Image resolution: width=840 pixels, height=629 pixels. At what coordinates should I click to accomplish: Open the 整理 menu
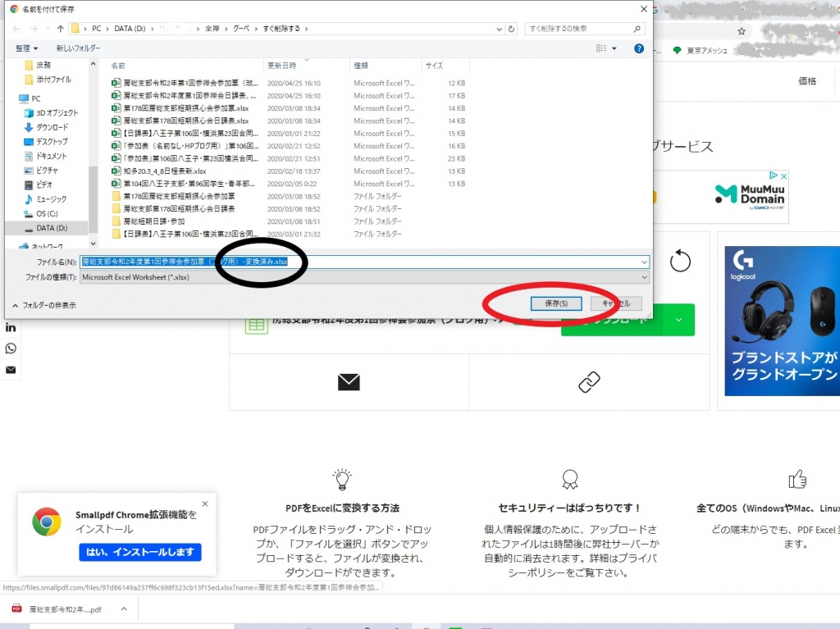click(x=26, y=48)
